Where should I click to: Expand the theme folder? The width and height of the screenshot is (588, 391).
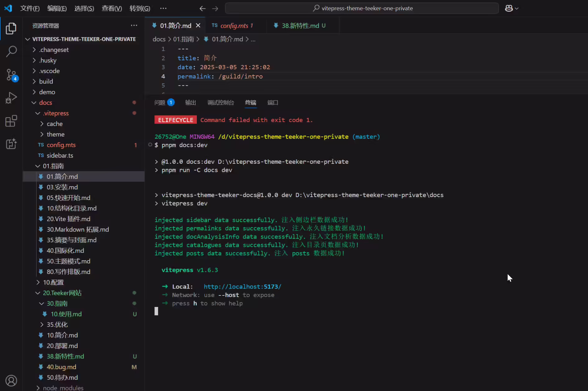coord(83,134)
